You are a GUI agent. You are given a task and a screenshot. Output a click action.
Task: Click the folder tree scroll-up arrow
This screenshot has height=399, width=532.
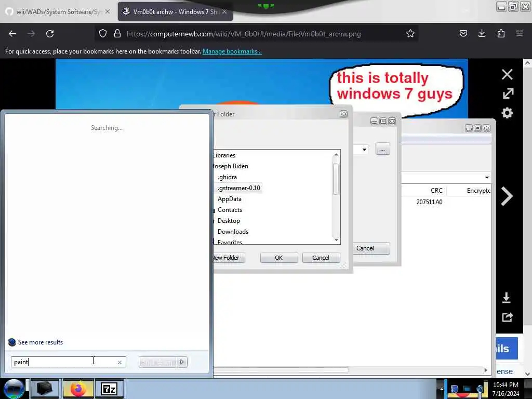(336, 155)
